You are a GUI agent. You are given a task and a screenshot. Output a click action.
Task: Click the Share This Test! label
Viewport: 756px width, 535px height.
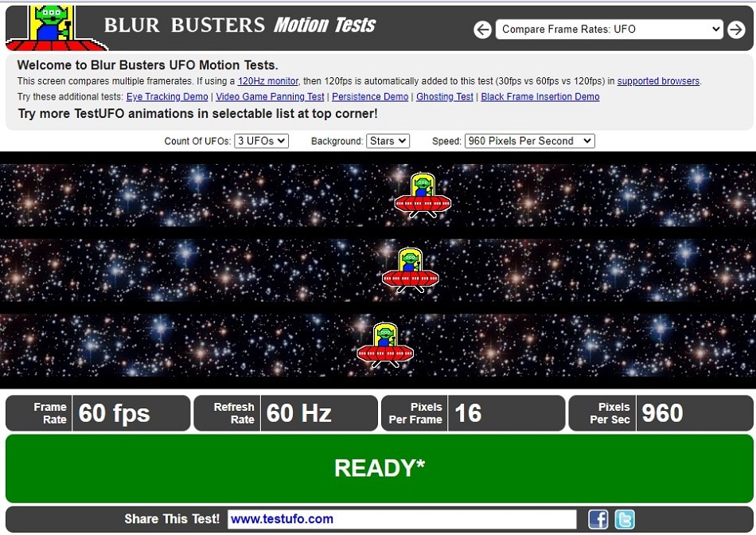pyautogui.click(x=172, y=519)
